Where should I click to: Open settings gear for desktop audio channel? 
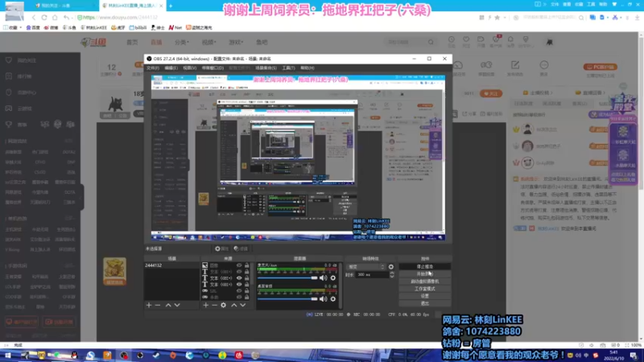point(333,298)
